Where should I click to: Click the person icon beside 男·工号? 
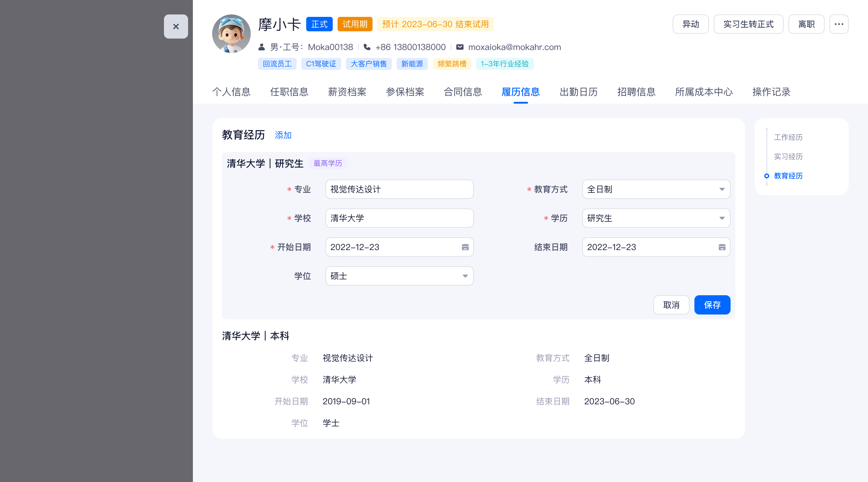[x=262, y=47]
